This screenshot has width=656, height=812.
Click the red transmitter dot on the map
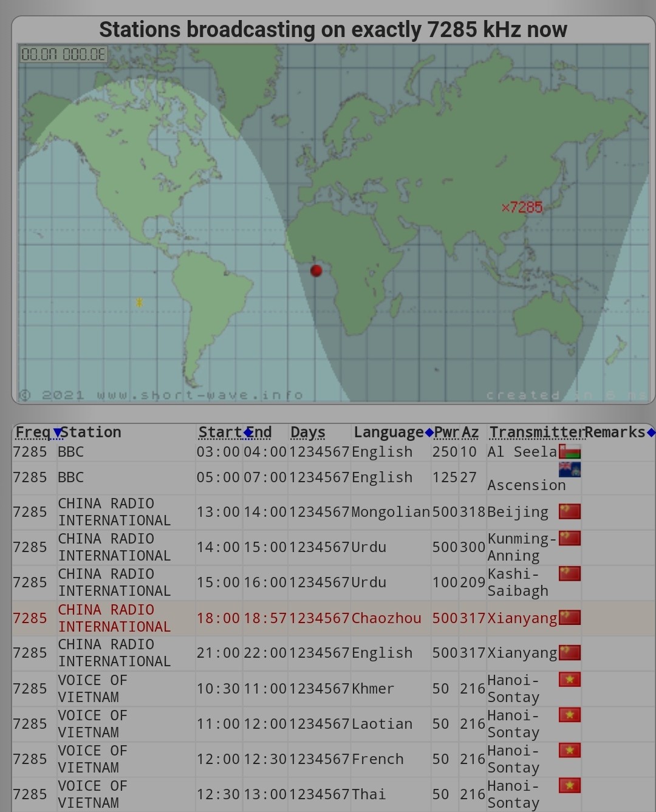pyautogui.click(x=316, y=270)
